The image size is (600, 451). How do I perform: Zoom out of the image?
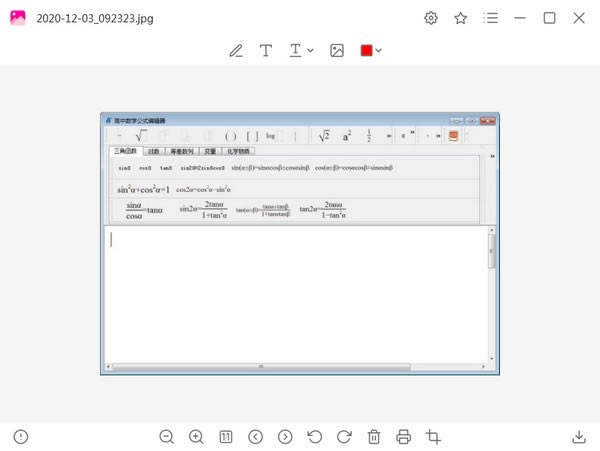point(166,436)
